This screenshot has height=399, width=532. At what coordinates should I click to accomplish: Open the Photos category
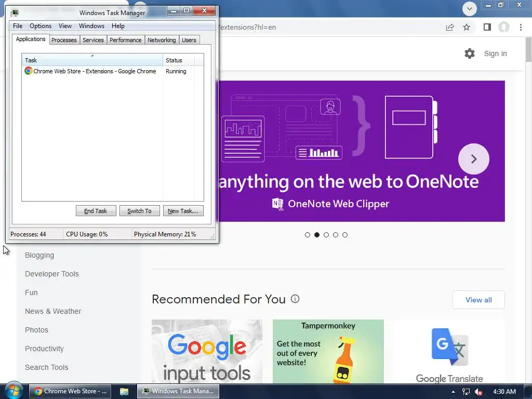[x=36, y=330]
